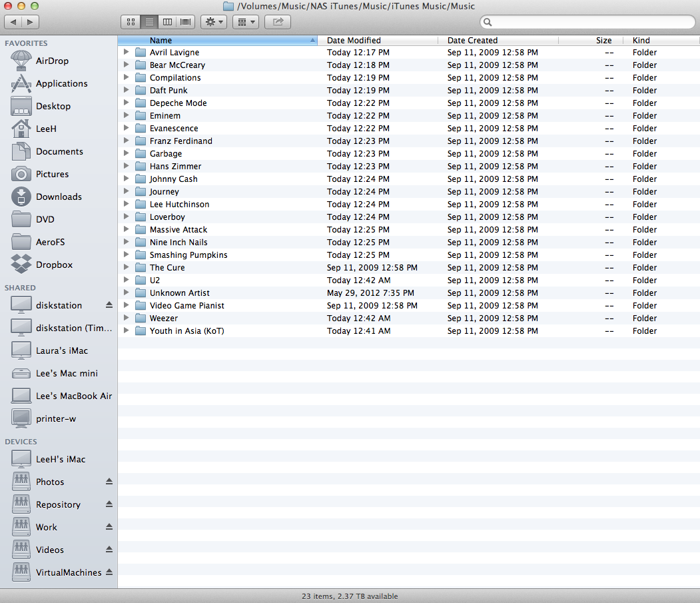
Task: Expand the Eminem folder
Action: point(127,115)
